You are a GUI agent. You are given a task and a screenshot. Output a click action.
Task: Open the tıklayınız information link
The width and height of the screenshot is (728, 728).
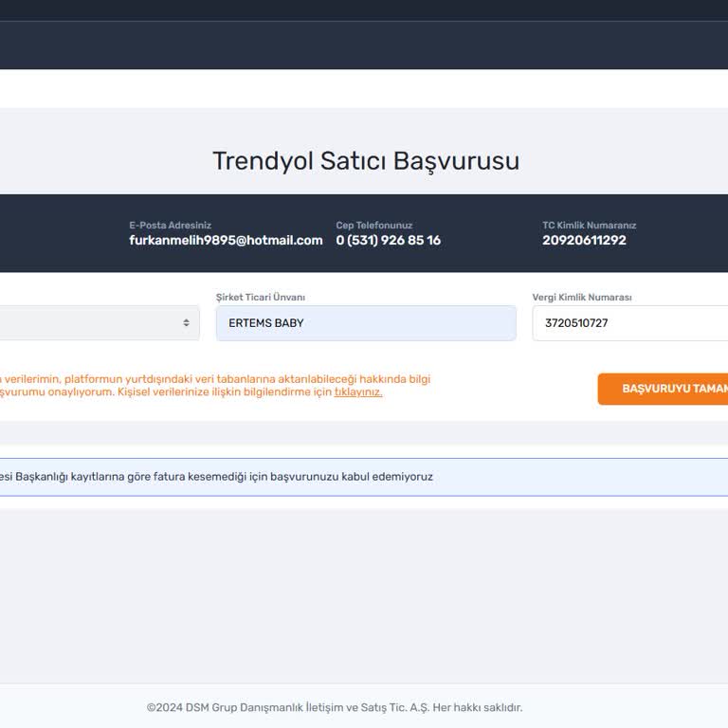coord(358,392)
